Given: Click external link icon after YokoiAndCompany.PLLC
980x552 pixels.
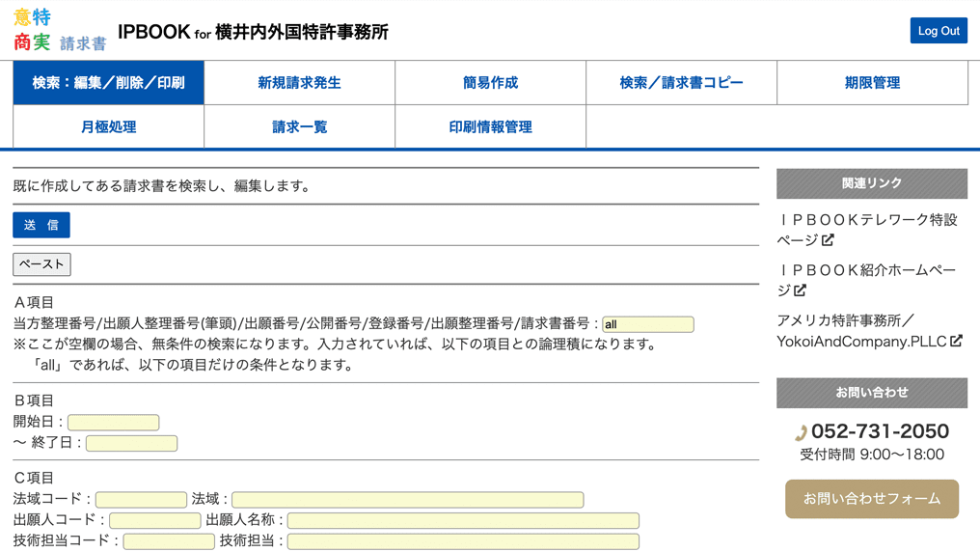Looking at the screenshot, I should click(x=956, y=342).
